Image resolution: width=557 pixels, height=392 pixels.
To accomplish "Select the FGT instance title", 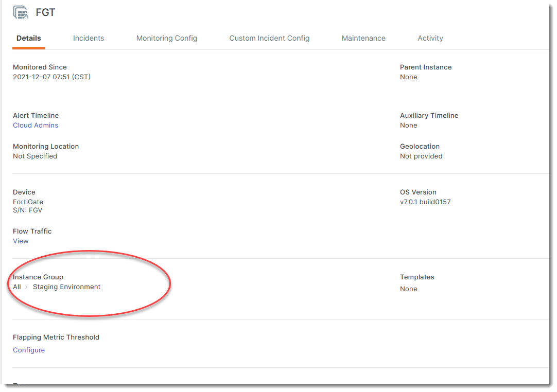I will pos(45,12).
